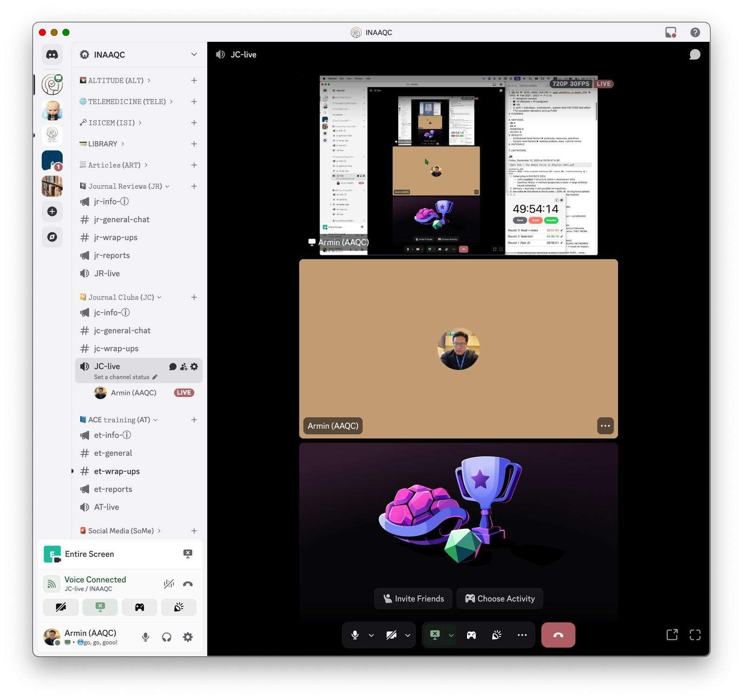Open Discord direct messages home icon
Screen dimensions: 743x700
(52, 55)
